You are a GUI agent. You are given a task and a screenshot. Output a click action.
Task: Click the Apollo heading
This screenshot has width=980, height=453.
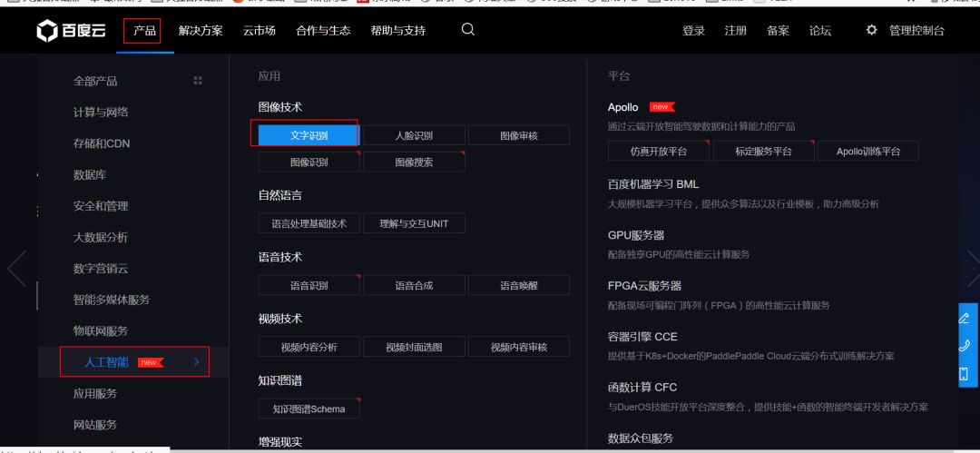(623, 108)
